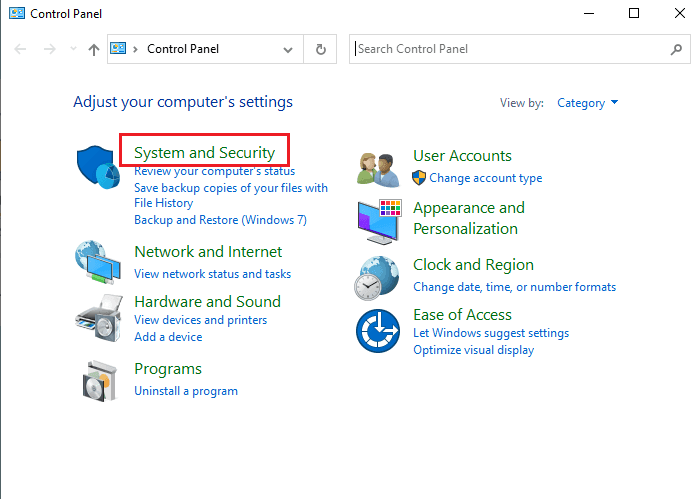Refresh the Control Panel view
Screen dimensions: 700x499
(x=321, y=49)
